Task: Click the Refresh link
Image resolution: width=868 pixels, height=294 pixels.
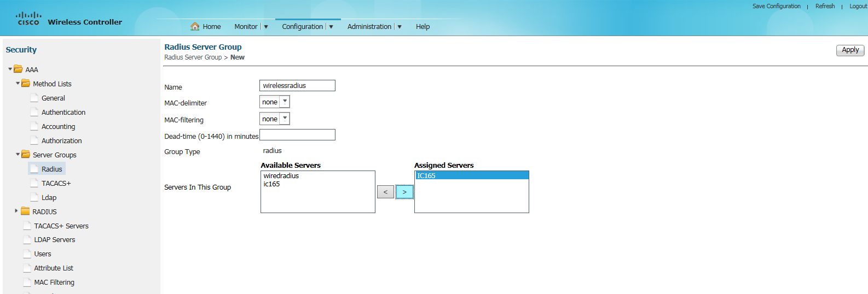Action: click(x=825, y=6)
